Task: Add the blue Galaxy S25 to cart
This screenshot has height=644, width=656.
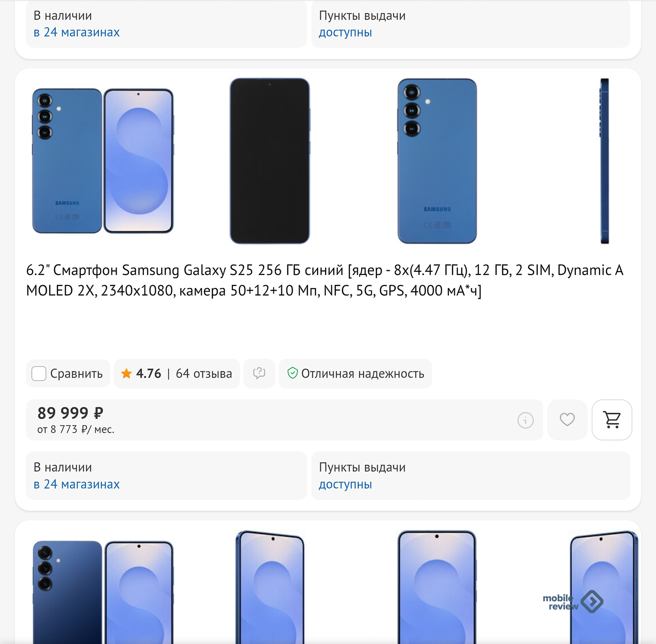Action: 612,420
